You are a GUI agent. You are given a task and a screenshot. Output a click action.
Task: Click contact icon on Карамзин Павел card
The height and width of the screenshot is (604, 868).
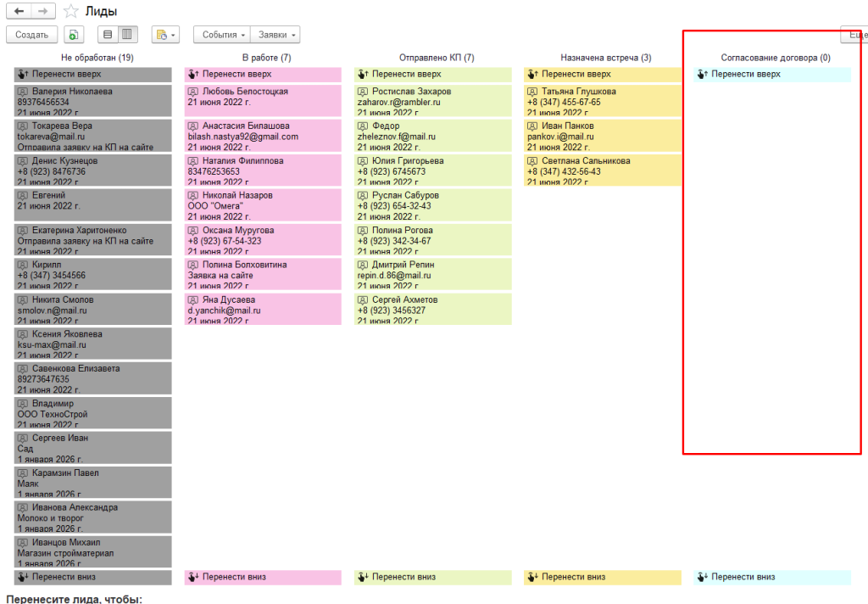pyautogui.click(x=23, y=473)
